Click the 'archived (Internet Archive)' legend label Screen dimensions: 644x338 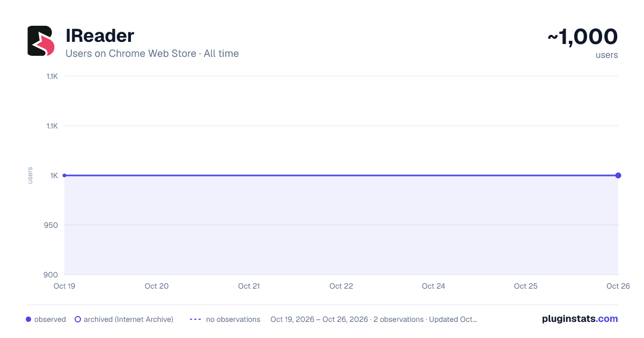tap(128, 319)
